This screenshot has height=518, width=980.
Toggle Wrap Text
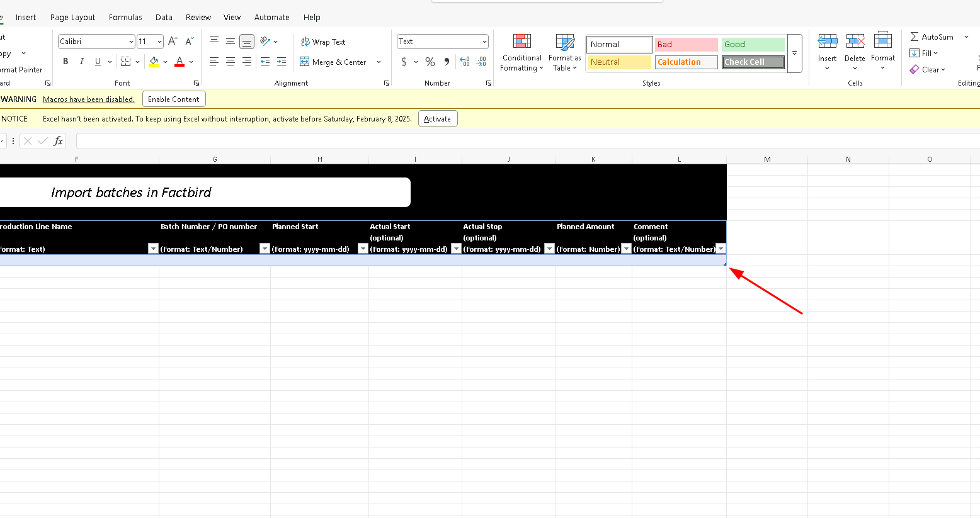click(323, 42)
